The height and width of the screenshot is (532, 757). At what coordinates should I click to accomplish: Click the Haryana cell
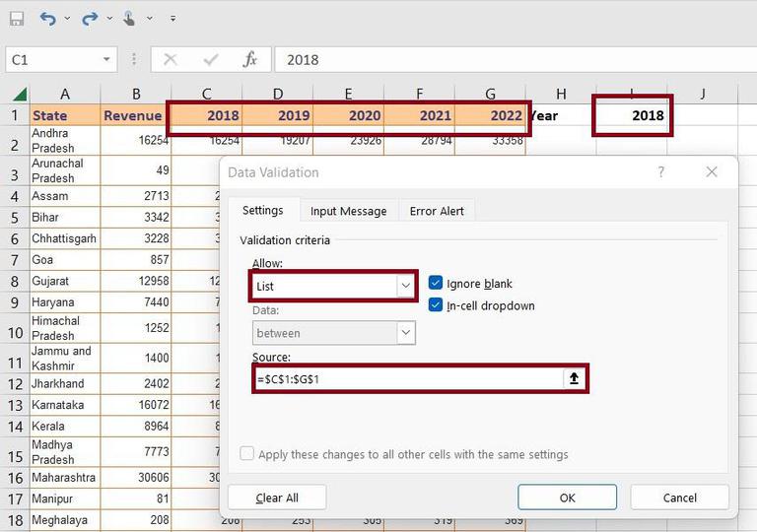[x=65, y=302]
